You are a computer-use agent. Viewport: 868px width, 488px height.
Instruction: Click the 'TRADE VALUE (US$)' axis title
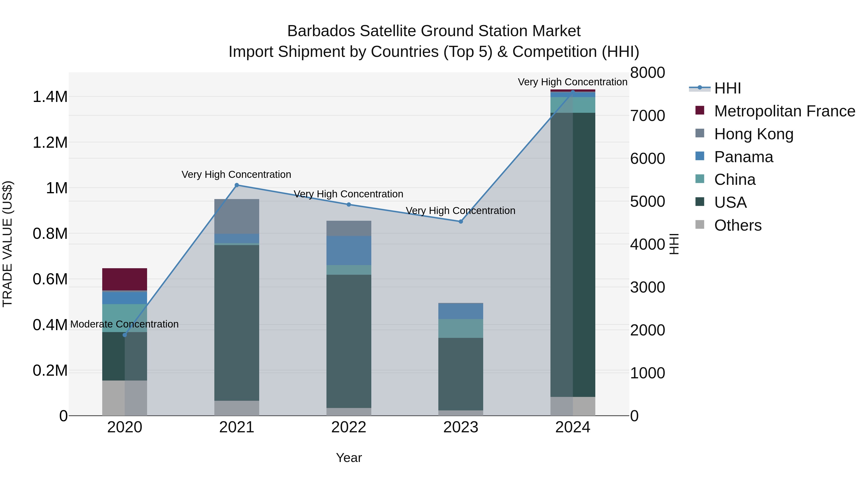7,244
